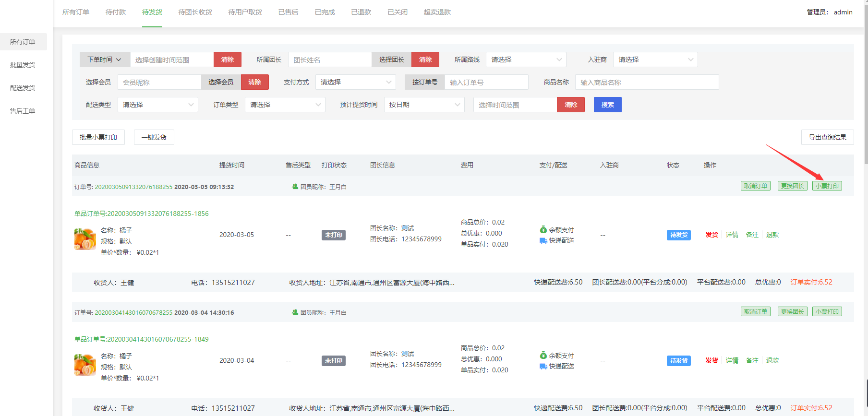Image resolution: width=868 pixels, height=416 pixels.
Task: Open the 支付方式 dropdown
Action: [355, 82]
